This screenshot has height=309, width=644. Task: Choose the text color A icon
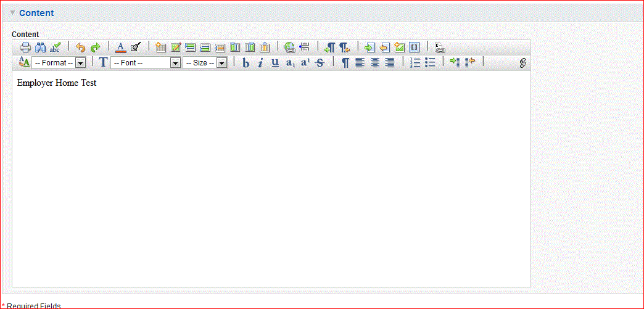pos(120,47)
